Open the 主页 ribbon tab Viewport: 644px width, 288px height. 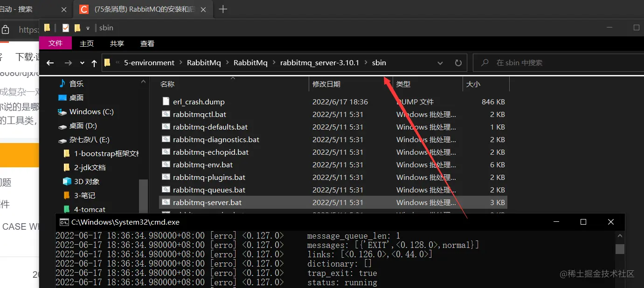tap(87, 43)
